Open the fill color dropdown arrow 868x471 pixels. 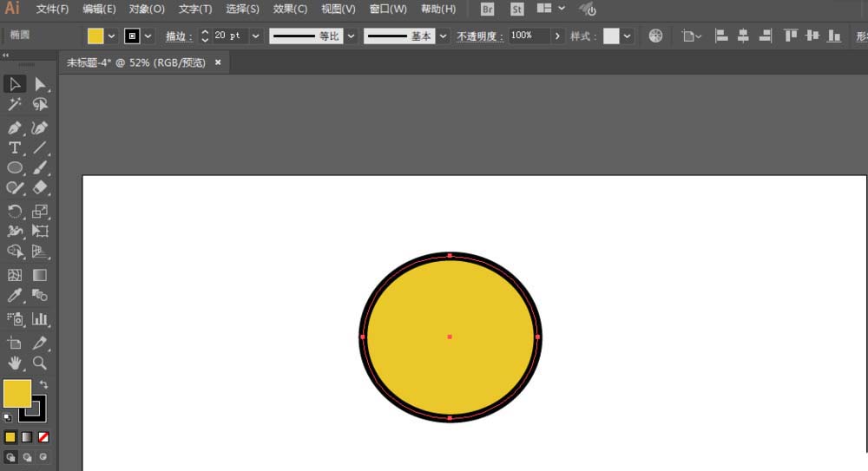[x=111, y=36]
